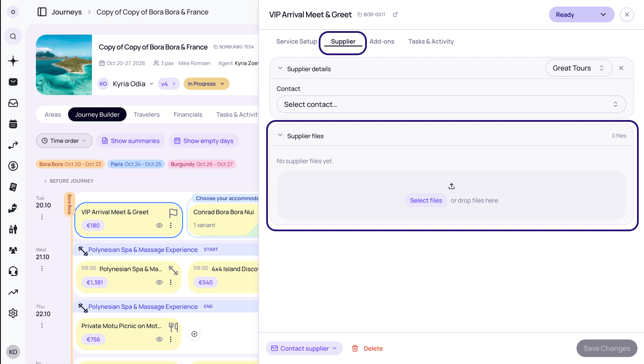Image resolution: width=644 pixels, height=364 pixels.
Task: Open external link icon beside BOR-0011
Action: click(x=395, y=14)
